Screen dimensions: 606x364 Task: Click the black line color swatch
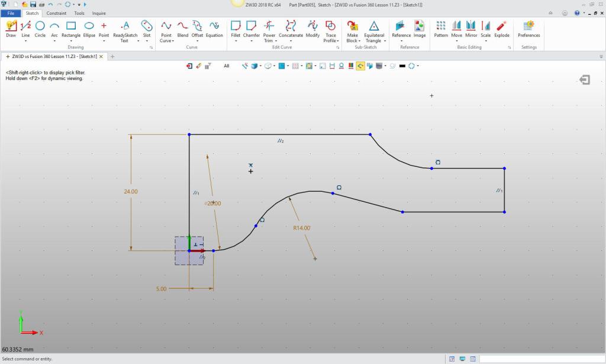click(402, 66)
